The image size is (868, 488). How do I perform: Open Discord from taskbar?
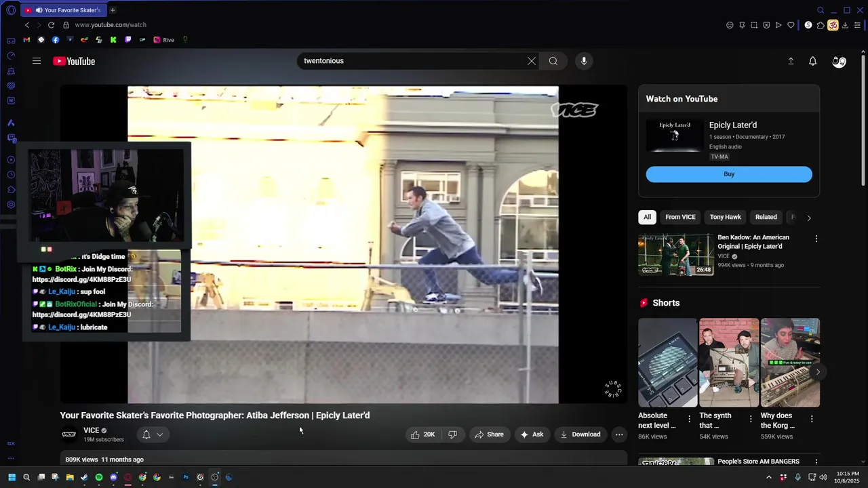(113, 477)
